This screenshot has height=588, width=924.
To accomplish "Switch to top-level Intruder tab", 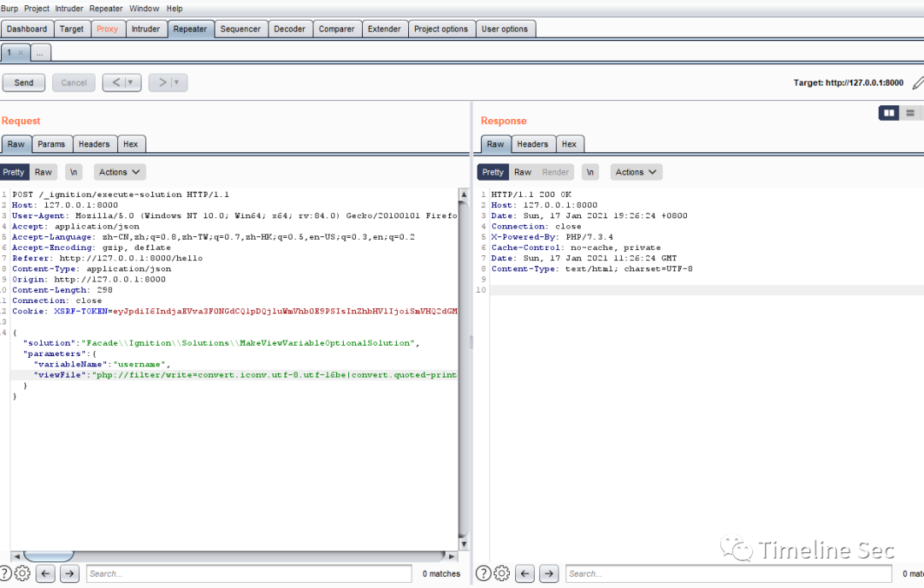I will click(145, 29).
